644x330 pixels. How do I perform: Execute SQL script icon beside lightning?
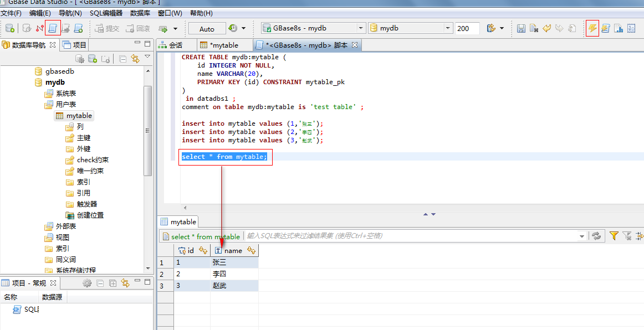pyautogui.click(x=605, y=28)
